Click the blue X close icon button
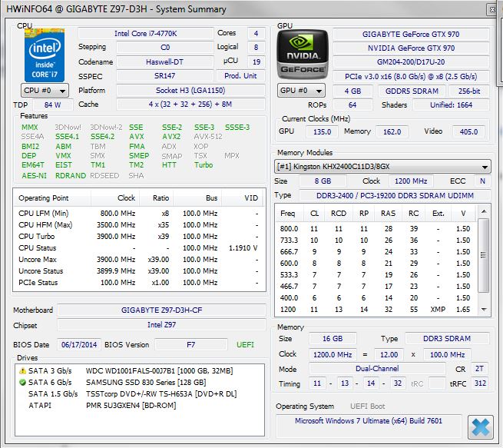The width and height of the screenshot is (503, 448). tap(480, 427)
